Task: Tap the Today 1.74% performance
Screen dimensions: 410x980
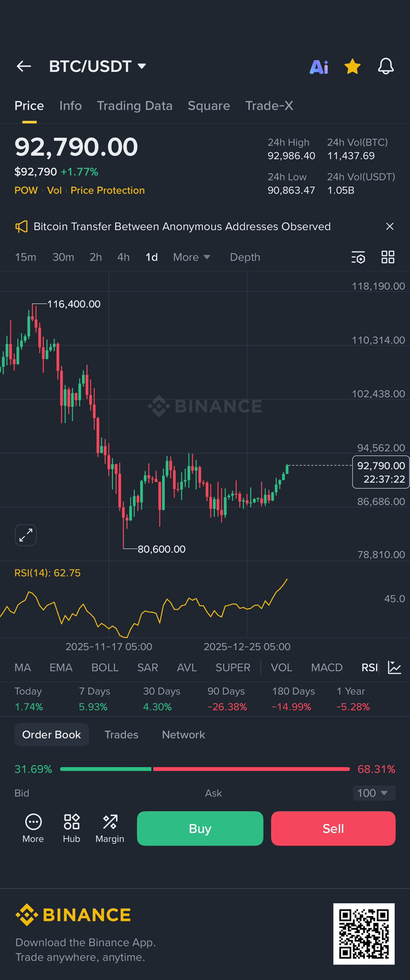Action: tap(29, 699)
